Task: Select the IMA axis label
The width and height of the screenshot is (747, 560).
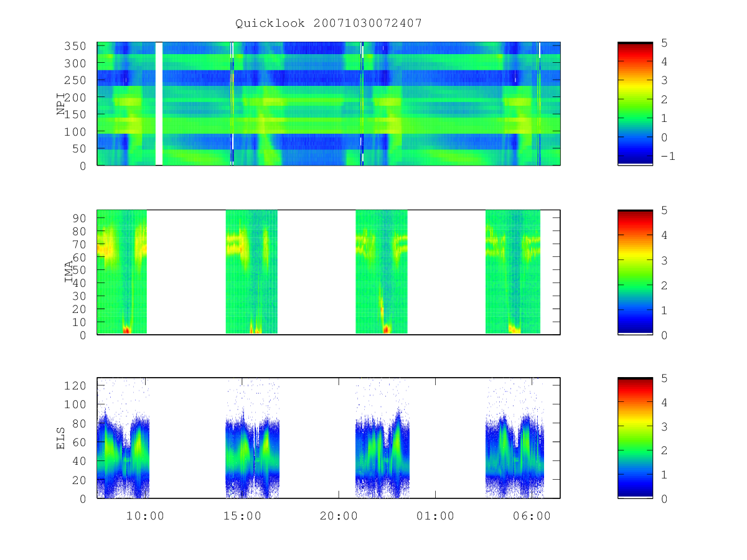Action: 69,272
